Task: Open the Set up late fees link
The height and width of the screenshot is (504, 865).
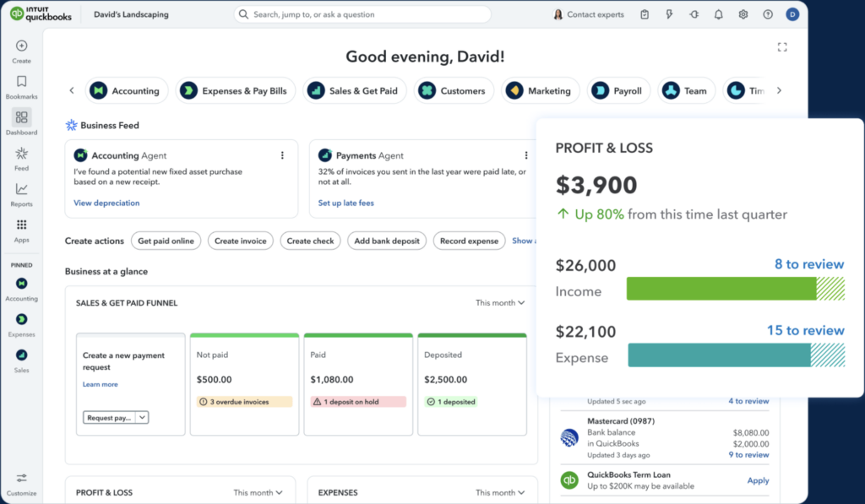Action: click(x=345, y=203)
